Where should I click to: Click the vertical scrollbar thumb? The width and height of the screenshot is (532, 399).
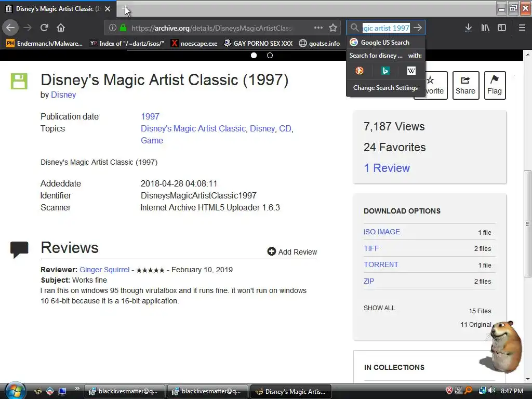click(x=527, y=223)
